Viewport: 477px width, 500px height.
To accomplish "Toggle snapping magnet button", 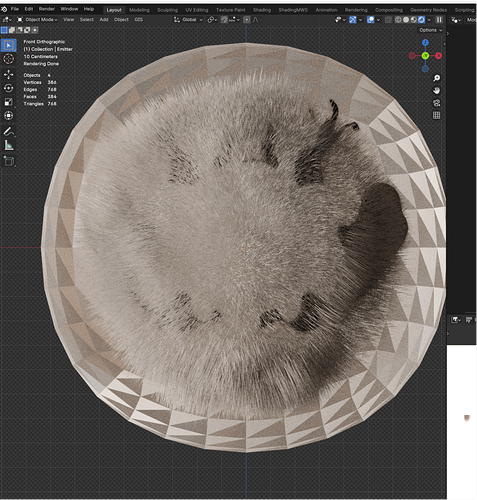I will tap(224, 20).
